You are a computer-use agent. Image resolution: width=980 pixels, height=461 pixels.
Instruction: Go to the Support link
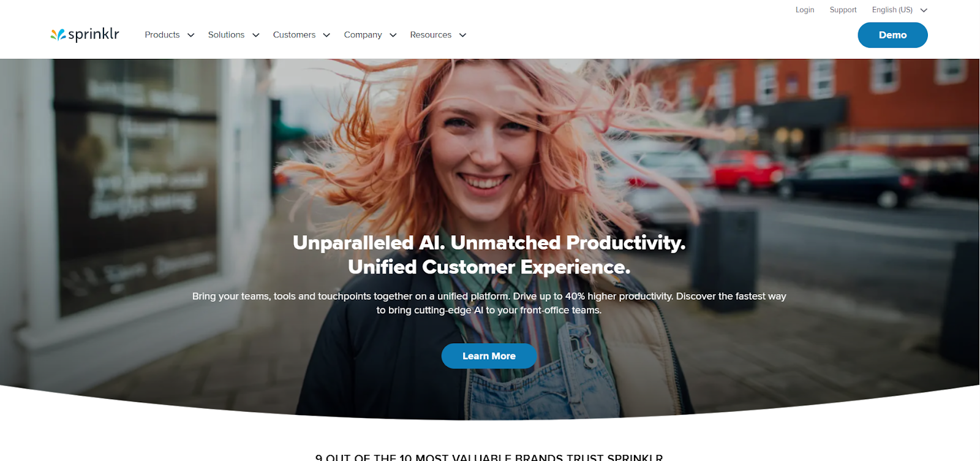tap(843, 10)
